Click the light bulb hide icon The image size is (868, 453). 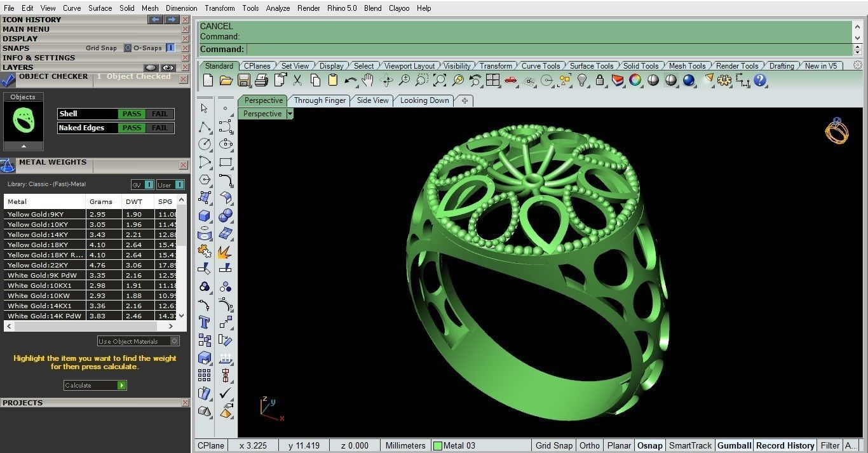(x=581, y=81)
